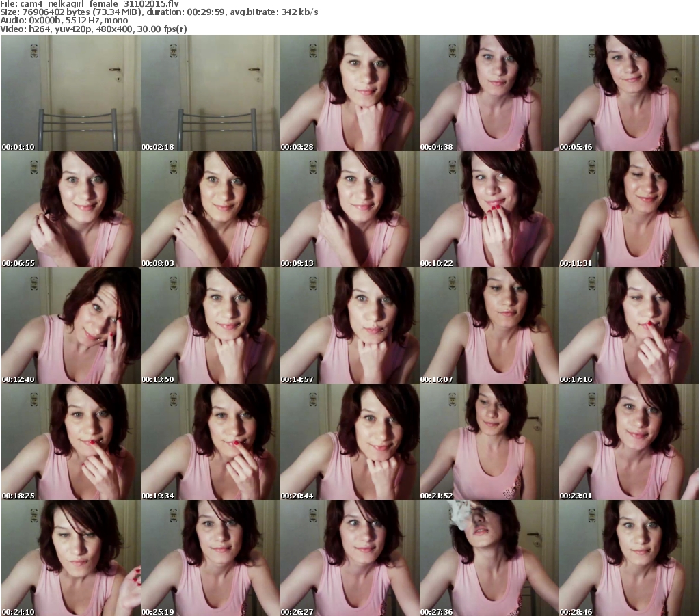Screen dimensions: 700x616
Task: Select the 00:24:10 frame thumbnail
Action: click(71, 558)
